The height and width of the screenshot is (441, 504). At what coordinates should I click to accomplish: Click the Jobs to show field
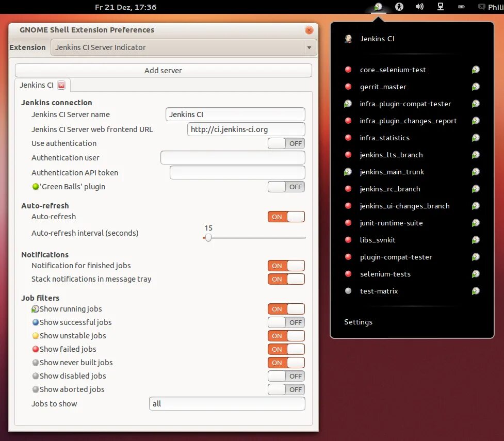click(x=227, y=404)
